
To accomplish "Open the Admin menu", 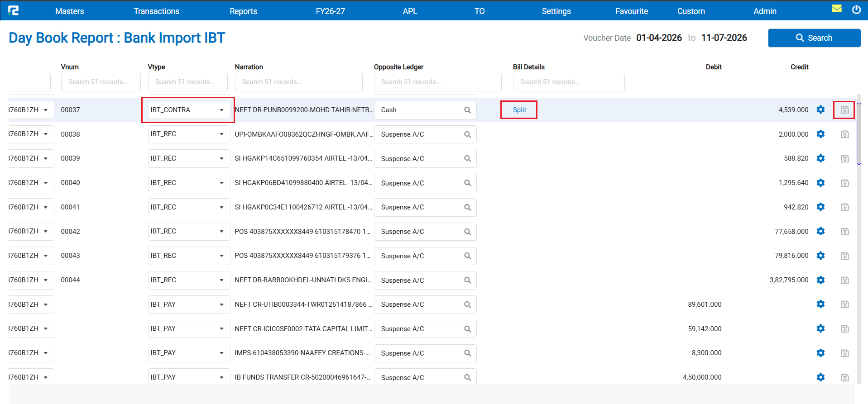I will pyautogui.click(x=765, y=11).
